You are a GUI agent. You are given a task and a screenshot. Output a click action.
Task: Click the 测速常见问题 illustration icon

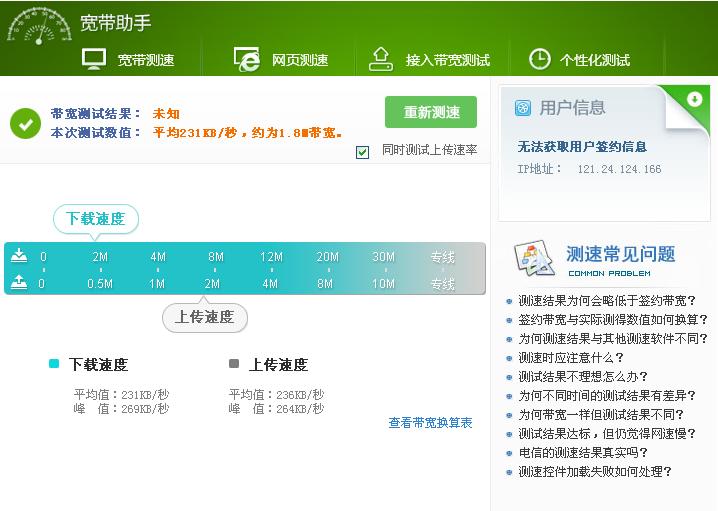tap(535, 258)
